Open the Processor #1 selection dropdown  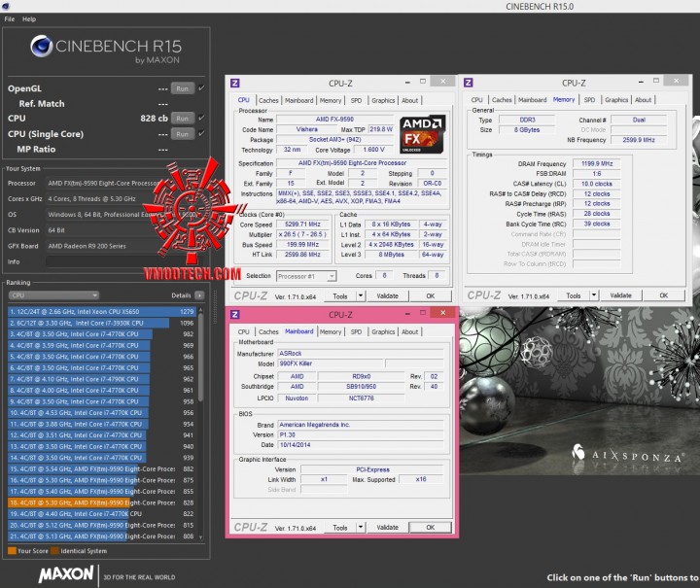pyautogui.click(x=306, y=276)
